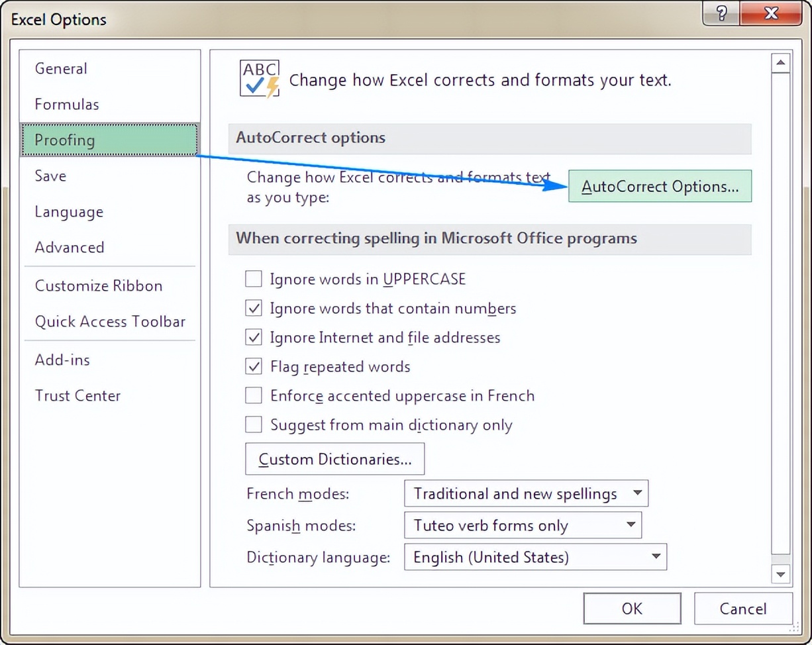The width and height of the screenshot is (812, 645).
Task: Expand the French modes dropdown
Action: (x=526, y=493)
